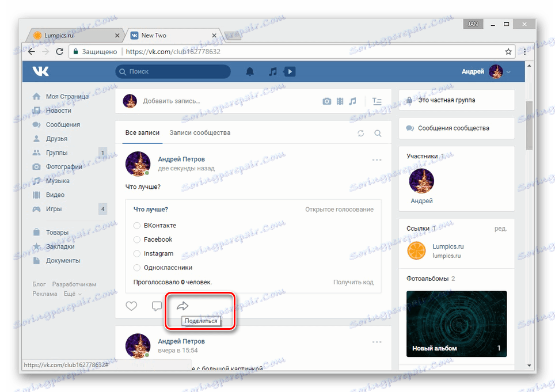This screenshot has height=392, width=555.
Task: Open three-dot menu of yesterday's post
Action: click(x=377, y=342)
